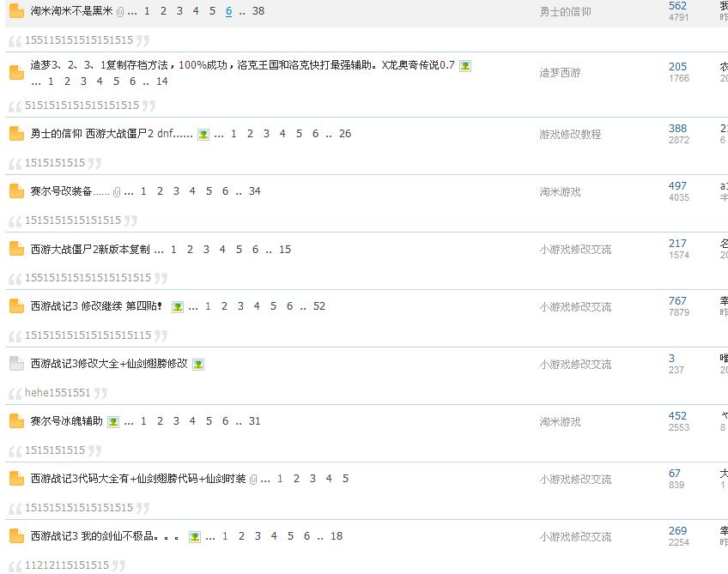Click image icon after X龙奥奇传说0.7 title
The image size is (728, 574).
point(465,66)
